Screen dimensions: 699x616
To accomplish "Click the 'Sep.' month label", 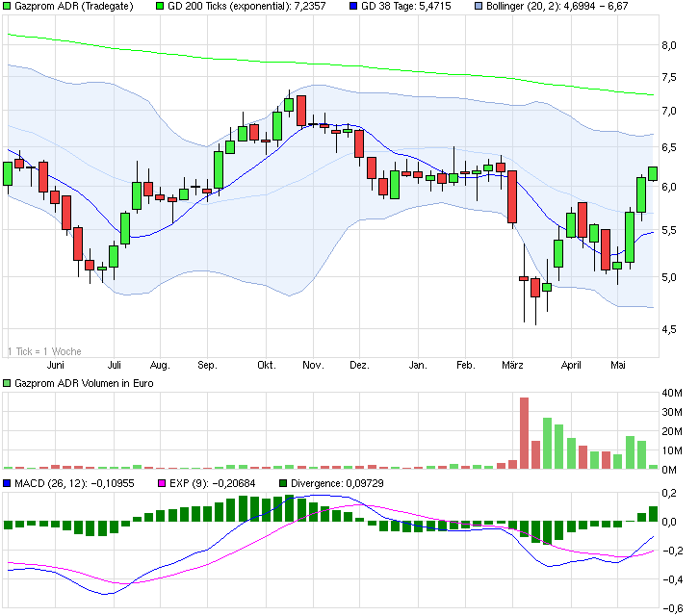I will [207, 365].
